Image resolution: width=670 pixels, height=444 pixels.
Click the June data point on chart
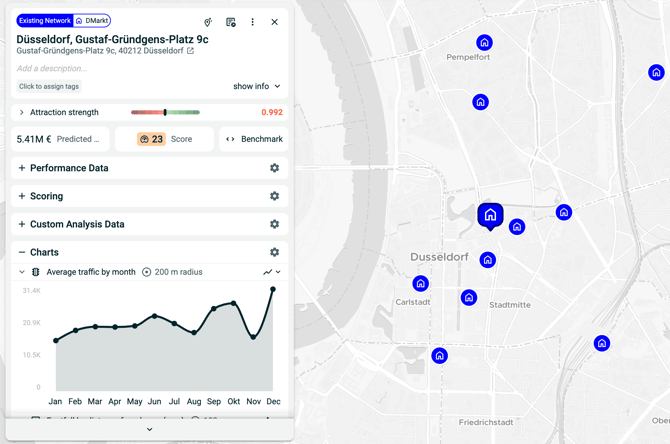coord(155,316)
